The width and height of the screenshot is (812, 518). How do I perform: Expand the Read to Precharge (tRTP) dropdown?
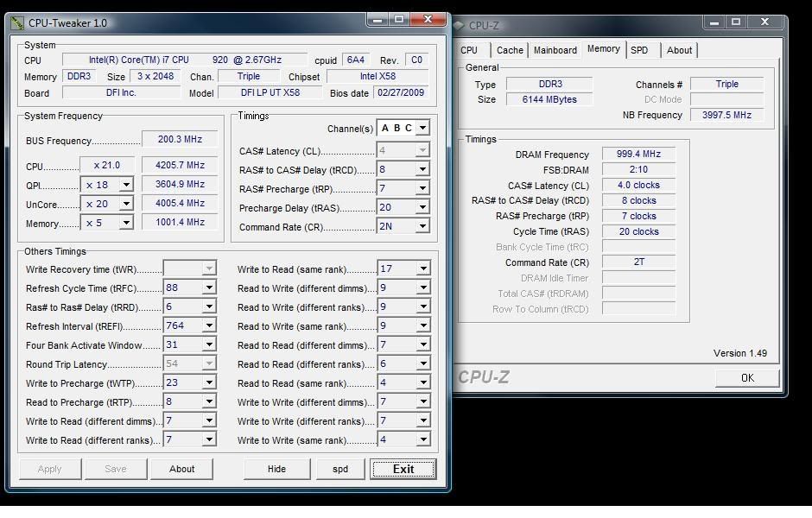coord(209,402)
